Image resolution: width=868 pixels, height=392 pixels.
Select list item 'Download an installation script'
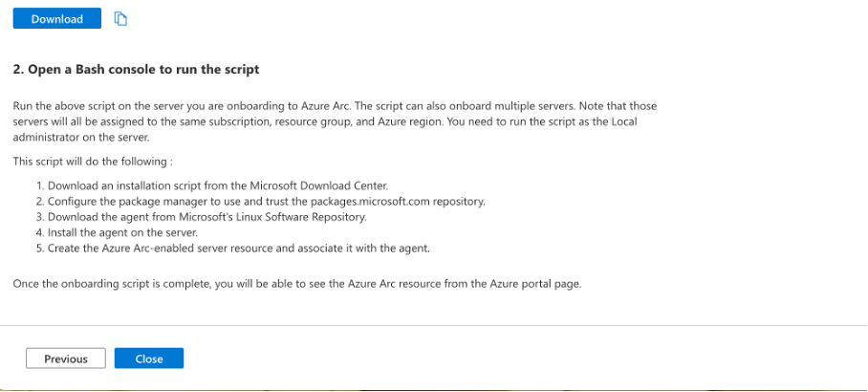[x=222, y=185]
